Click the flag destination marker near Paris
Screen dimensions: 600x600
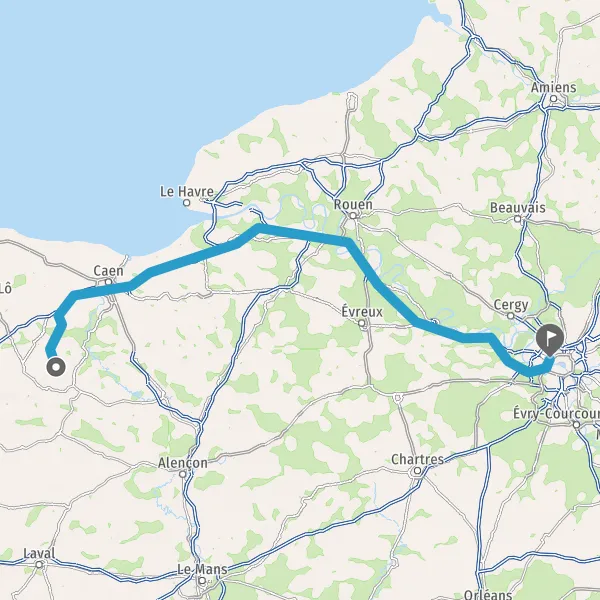click(x=550, y=340)
